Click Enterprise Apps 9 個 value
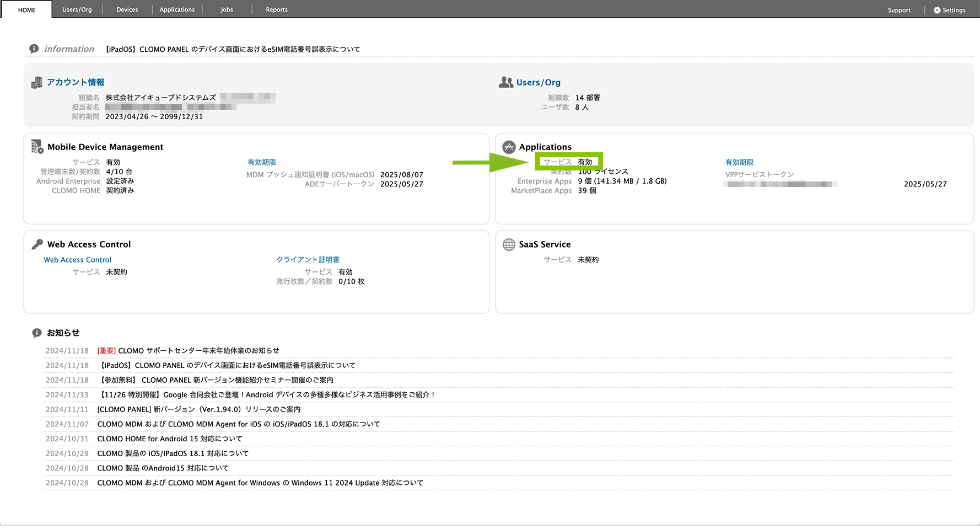980x529 pixels. click(622, 181)
